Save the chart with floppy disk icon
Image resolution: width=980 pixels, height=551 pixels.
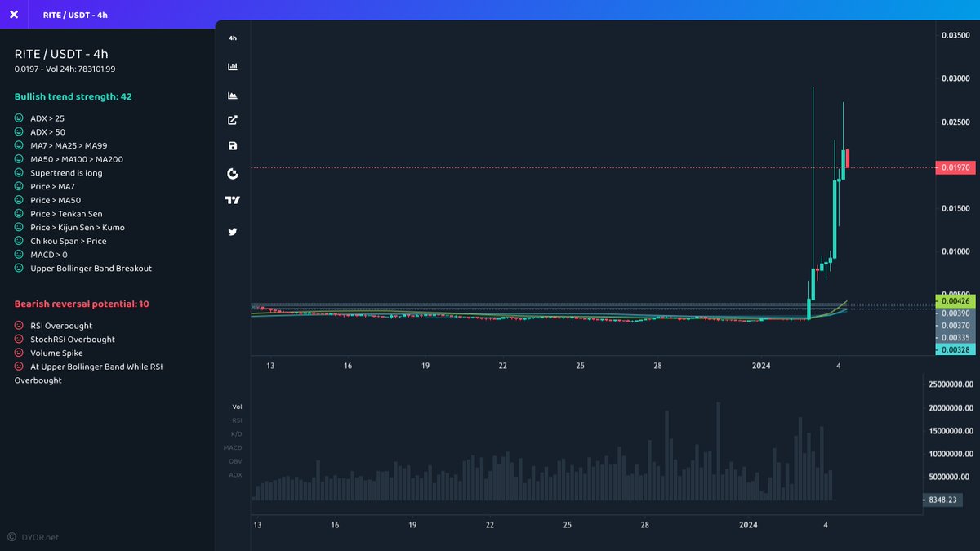coord(233,146)
